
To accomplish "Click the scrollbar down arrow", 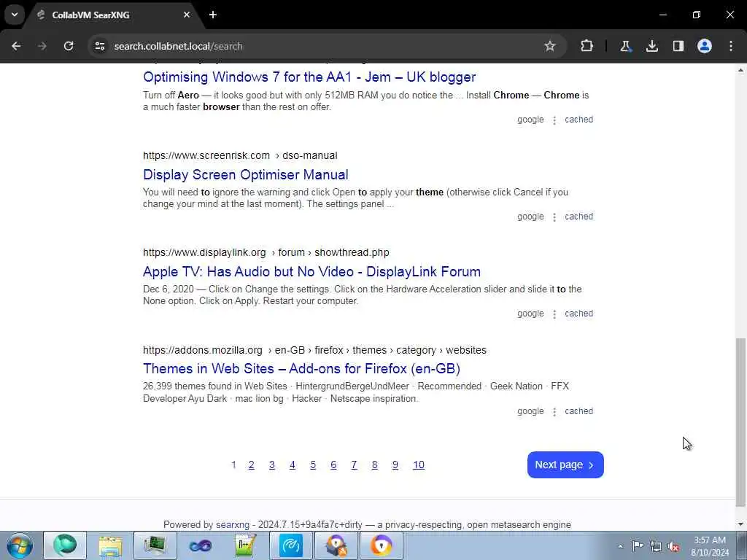I will click(740, 524).
